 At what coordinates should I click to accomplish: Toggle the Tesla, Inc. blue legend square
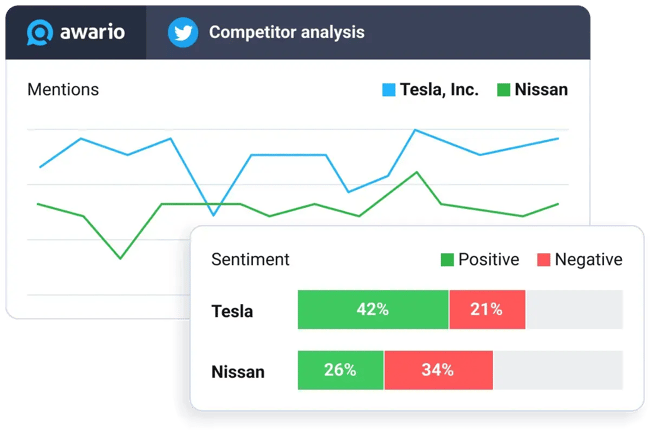(389, 90)
